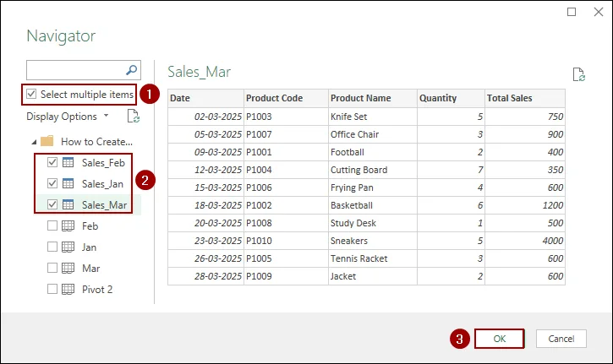Click the 1200 total sales cell

525,205
